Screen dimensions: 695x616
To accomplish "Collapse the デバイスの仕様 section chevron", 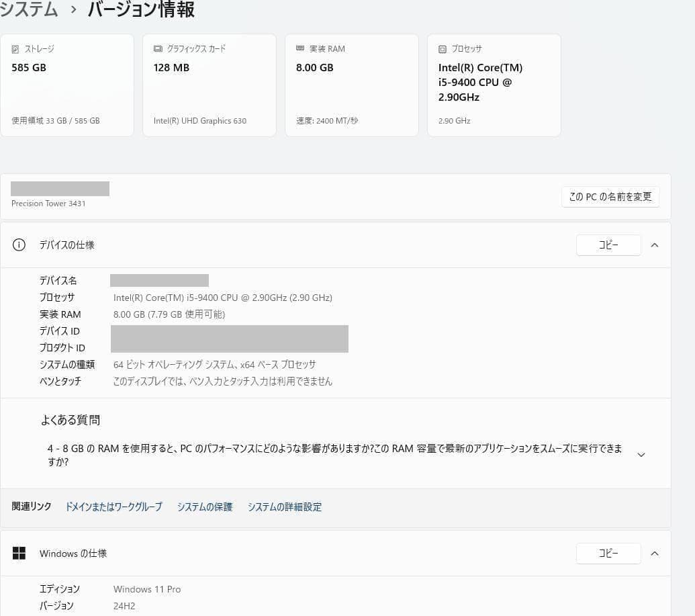I will [655, 245].
